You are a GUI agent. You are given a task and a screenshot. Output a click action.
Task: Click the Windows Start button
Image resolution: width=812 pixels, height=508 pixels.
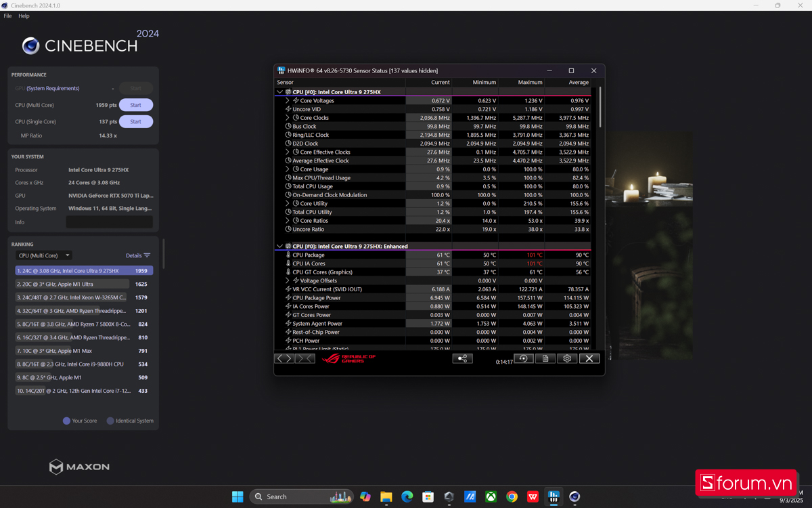pyautogui.click(x=238, y=496)
